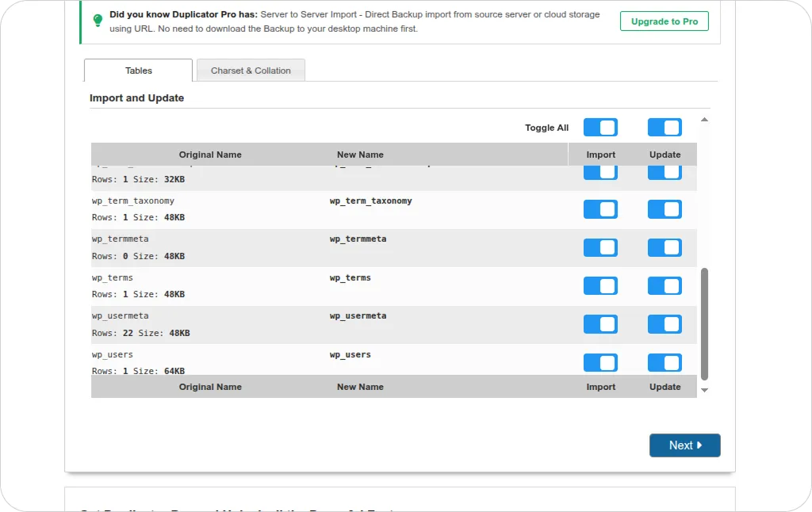812x512 pixels.
Task: Click the wp_terms new name field
Action: [350, 278]
